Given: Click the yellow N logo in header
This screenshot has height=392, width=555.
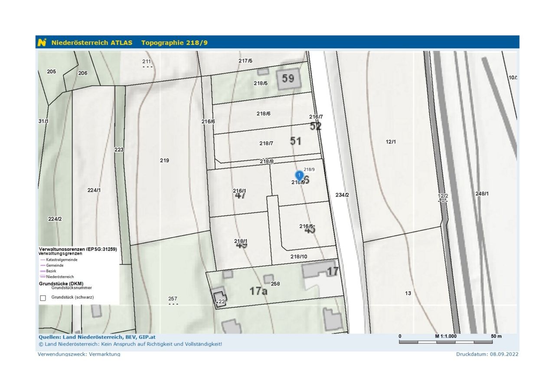Looking at the screenshot, I should (42, 42).
